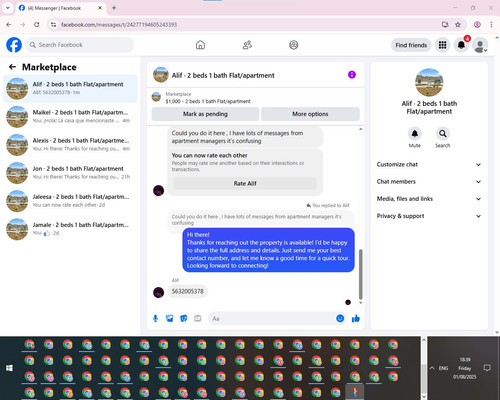Open the notifications bell with badge

pos(461,45)
